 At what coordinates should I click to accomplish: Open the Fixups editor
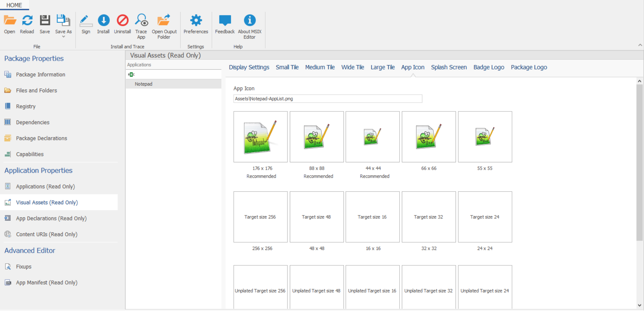(24, 266)
